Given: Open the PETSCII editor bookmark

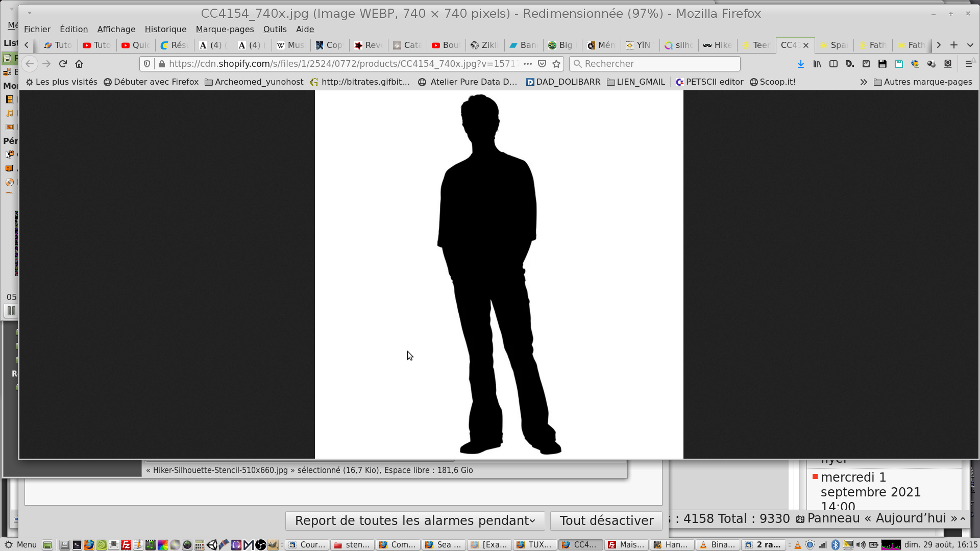Looking at the screenshot, I should (x=709, y=82).
